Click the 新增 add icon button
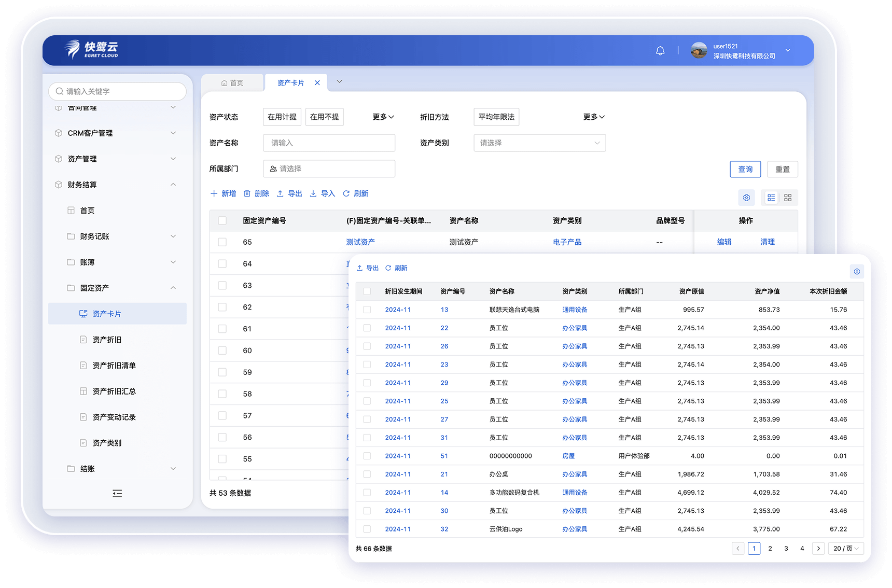 (x=223, y=193)
